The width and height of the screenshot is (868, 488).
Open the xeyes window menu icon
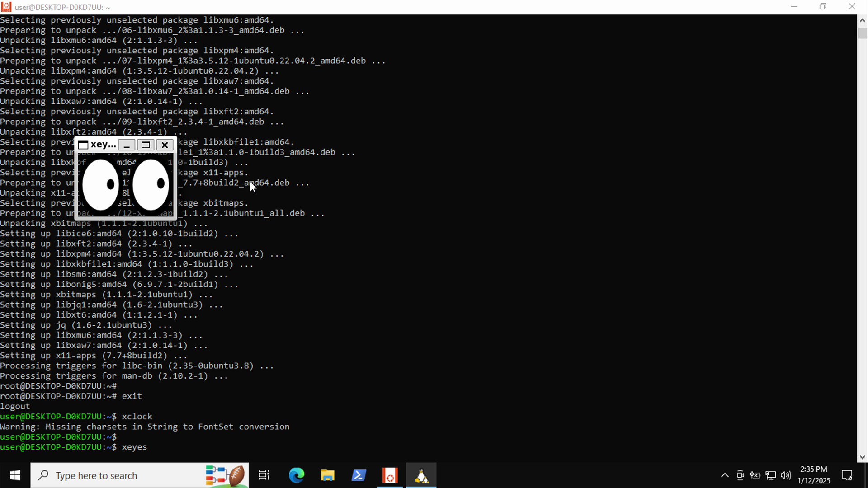coord(83,145)
